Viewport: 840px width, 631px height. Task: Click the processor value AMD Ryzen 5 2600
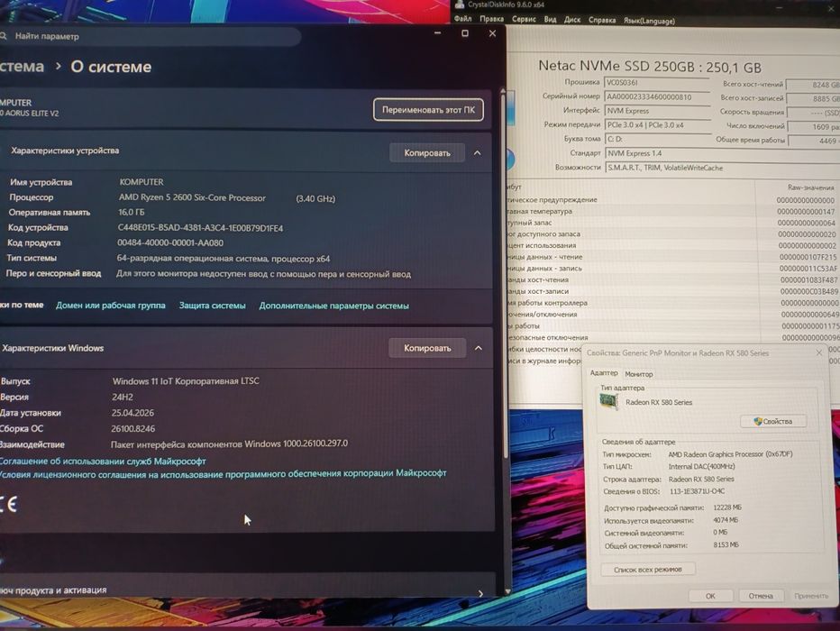pos(192,197)
